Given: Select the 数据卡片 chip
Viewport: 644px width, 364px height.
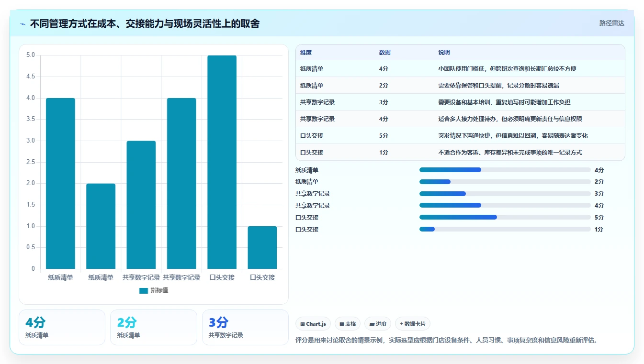Looking at the screenshot, I should pyautogui.click(x=412, y=324).
